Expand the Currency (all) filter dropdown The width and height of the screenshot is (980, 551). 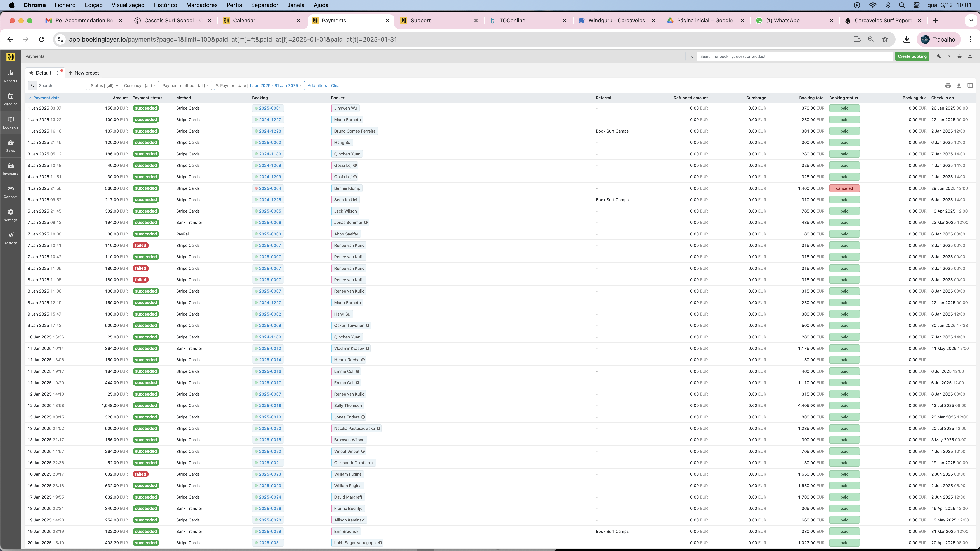coord(140,85)
